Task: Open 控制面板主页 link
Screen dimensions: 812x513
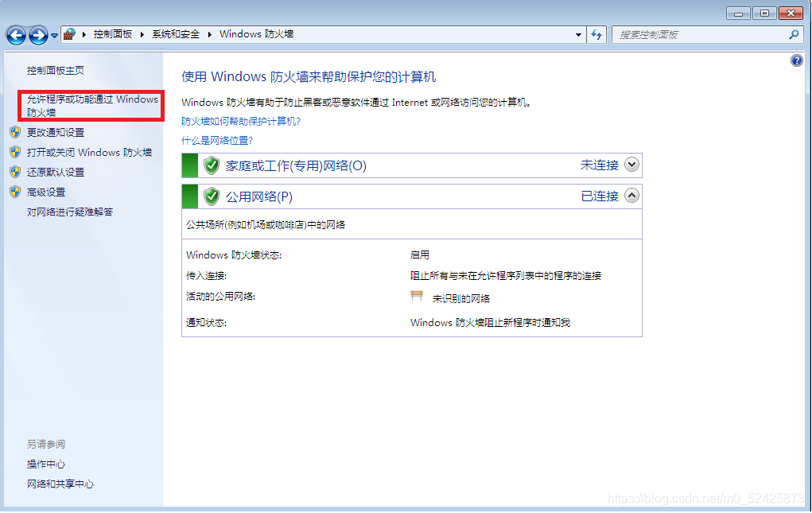Action: click(56, 71)
